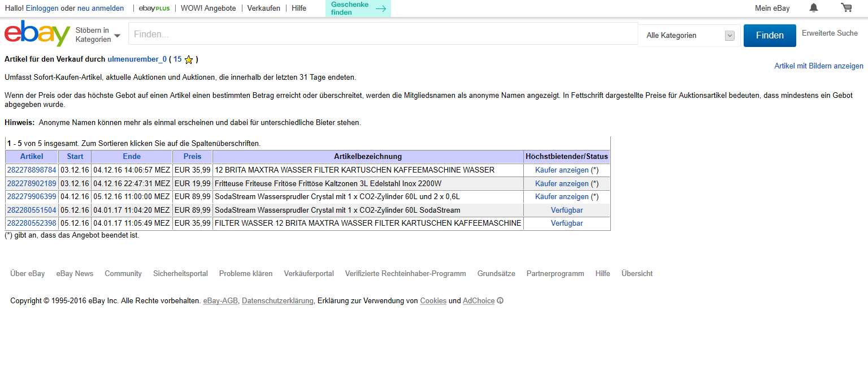Sort the table by Artikel column
The width and height of the screenshot is (868, 370).
[32, 157]
